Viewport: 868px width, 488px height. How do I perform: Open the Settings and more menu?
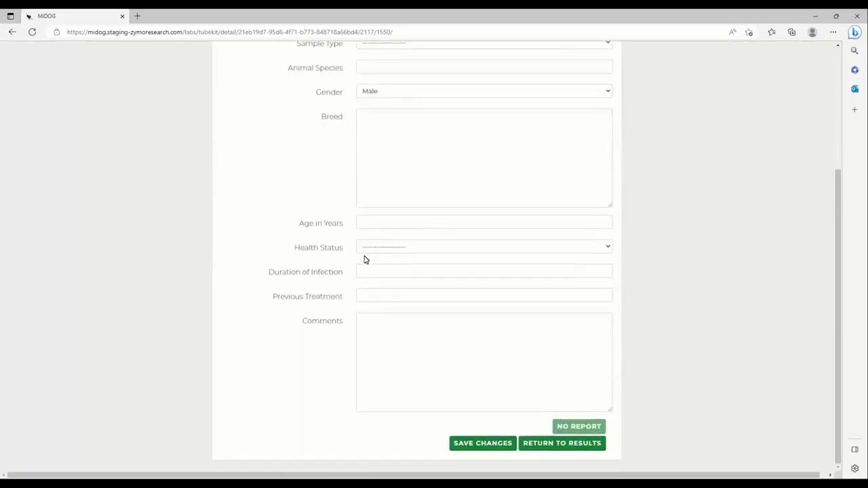click(833, 32)
